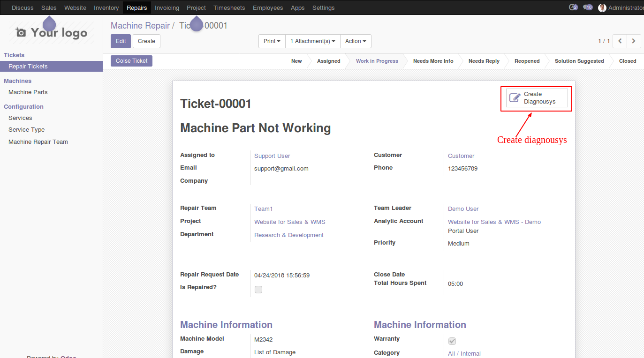The width and height of the screenshot is (644, 358).
Task: Go to next record with right arrow
Action: click(634, 41)
